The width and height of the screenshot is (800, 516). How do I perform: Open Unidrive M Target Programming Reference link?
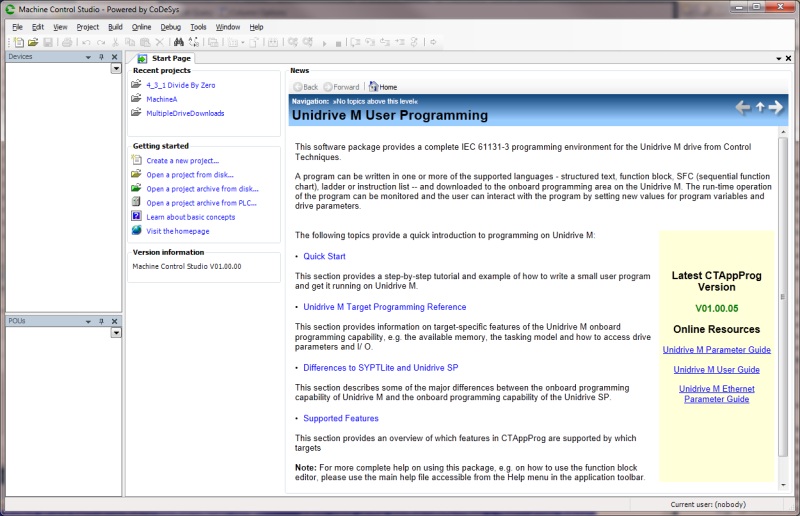(385, 307)
